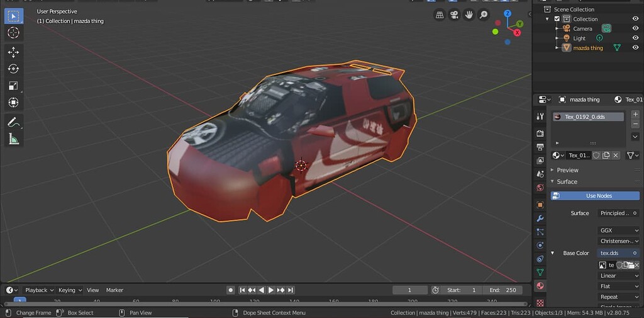The image size is (644, 318).
Task: Toggle fake user shield for material
Action: (x=596, y=155)
